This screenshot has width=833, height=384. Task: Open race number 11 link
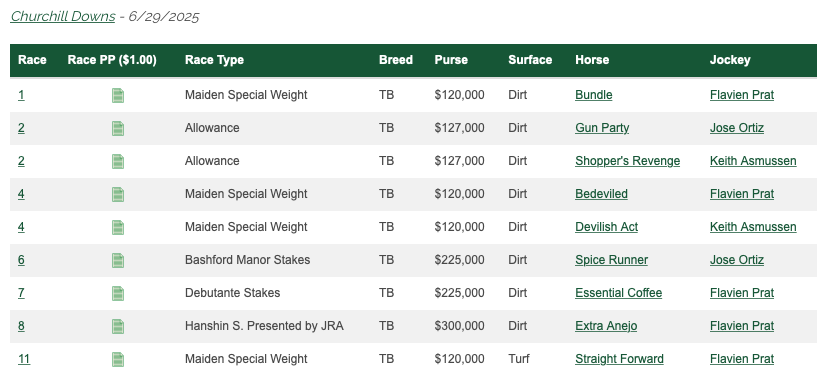coord(24,359)
